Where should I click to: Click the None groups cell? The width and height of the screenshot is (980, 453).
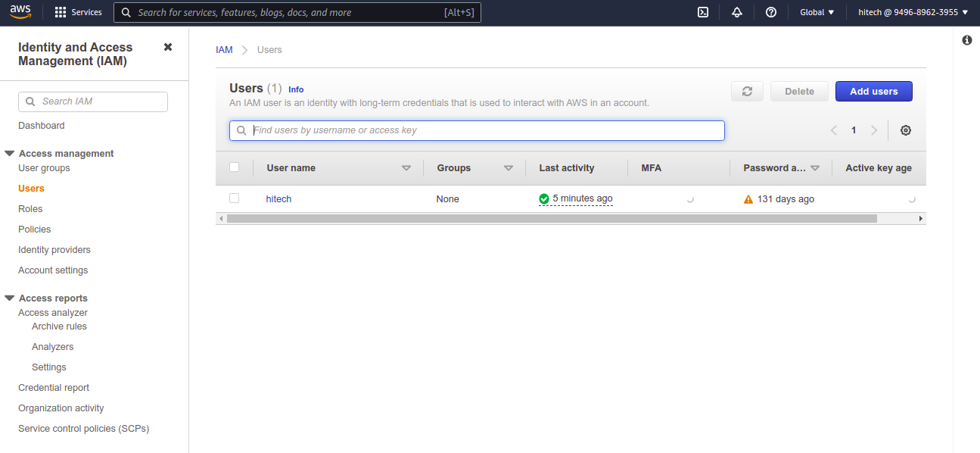pos(448,199)
